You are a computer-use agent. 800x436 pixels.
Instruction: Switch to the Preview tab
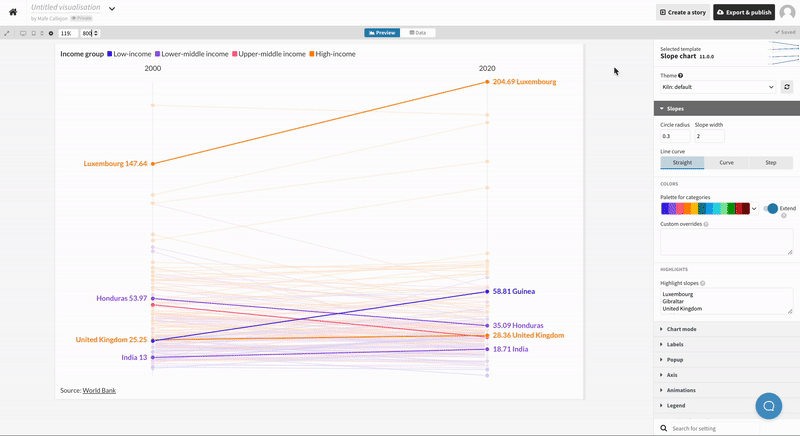[383, 33]
